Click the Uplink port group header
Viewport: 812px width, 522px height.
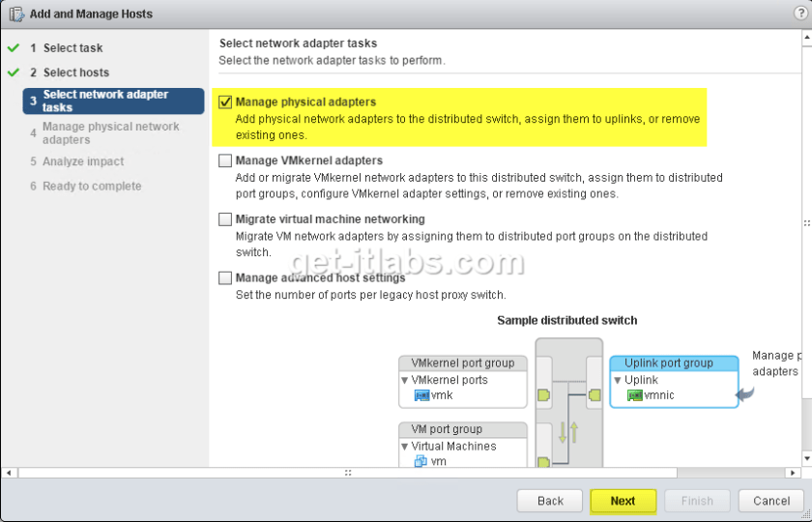coord(674,363)
